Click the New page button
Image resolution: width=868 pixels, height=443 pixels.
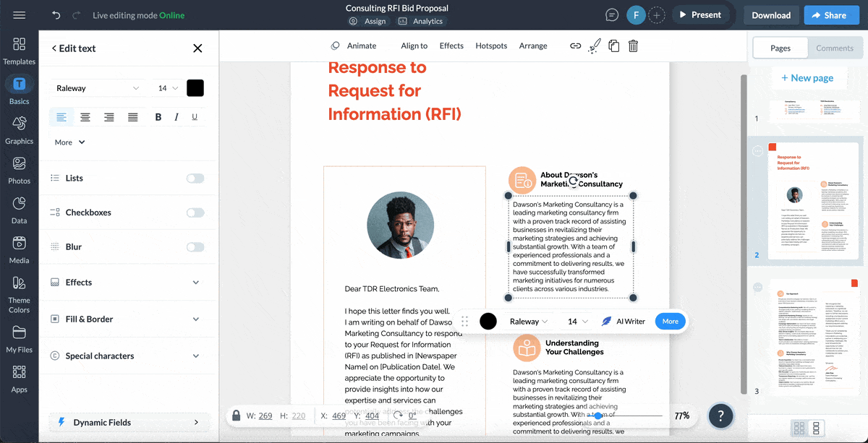(x=809, y=77)
